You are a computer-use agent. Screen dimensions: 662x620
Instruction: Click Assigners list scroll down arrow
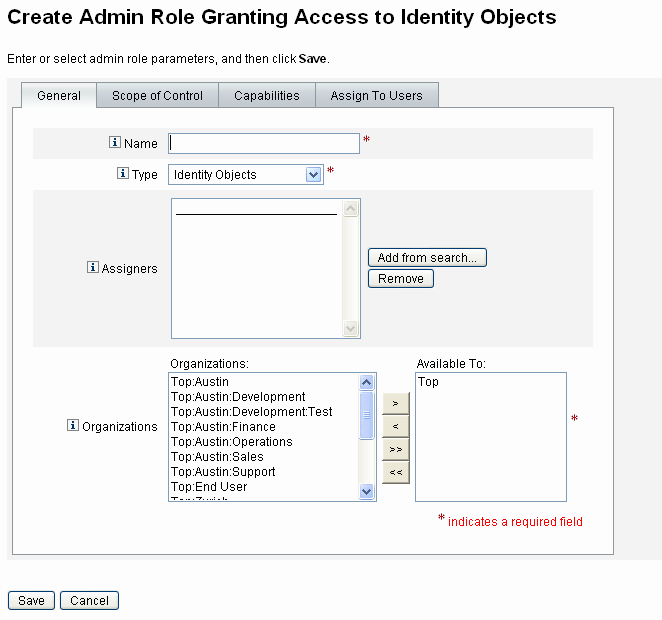coord(350,328)
